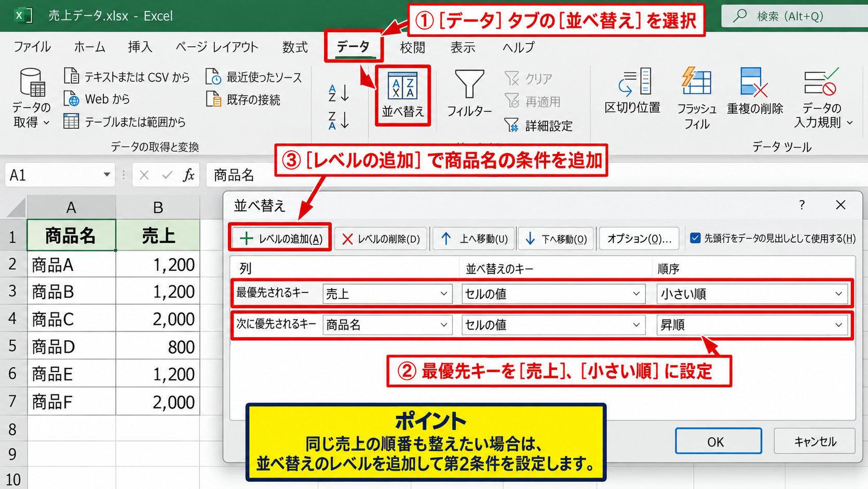Open the Get Data (データの取得) icon

point(32,98)
